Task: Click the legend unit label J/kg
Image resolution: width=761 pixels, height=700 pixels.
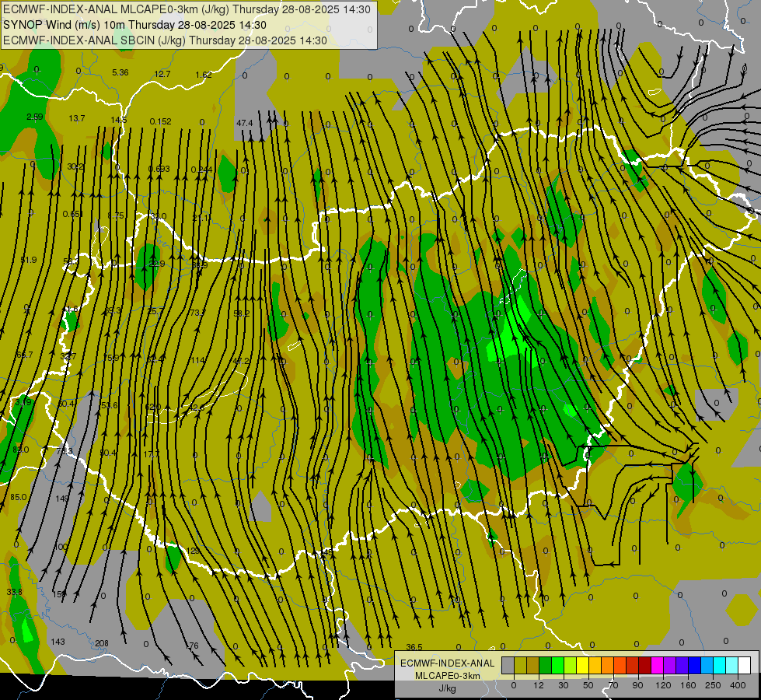Action: tap(447, 688)
